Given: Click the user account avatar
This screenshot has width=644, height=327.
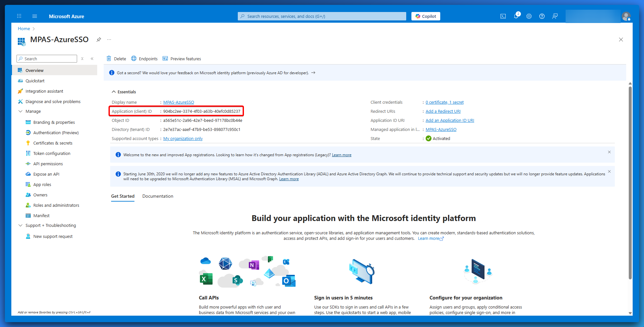Looking at the screenshot, I should (626, 16).
